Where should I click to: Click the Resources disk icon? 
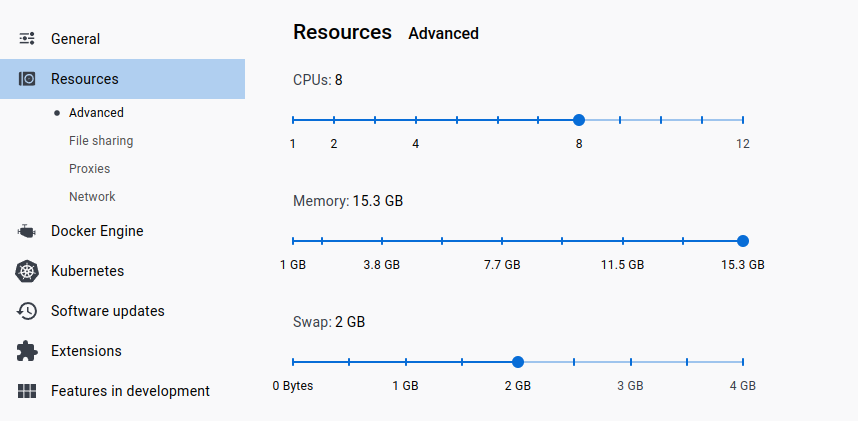[x=27, y=79]
